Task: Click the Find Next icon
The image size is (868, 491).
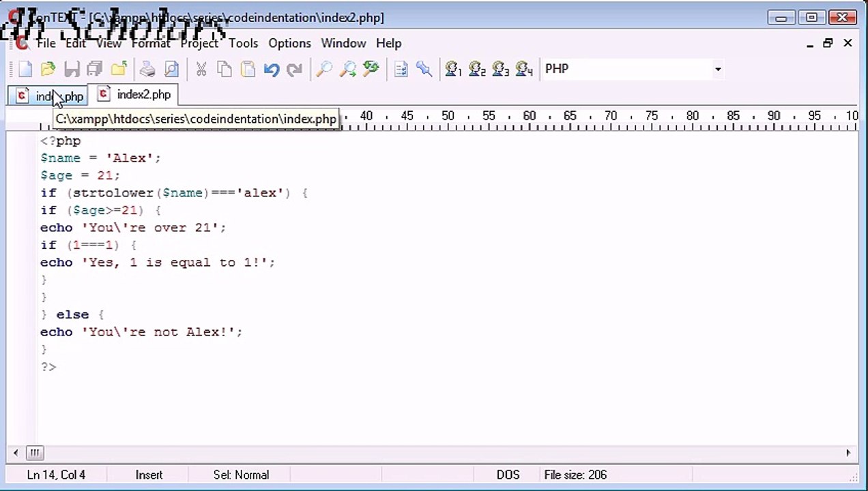Action: (347, 69)
